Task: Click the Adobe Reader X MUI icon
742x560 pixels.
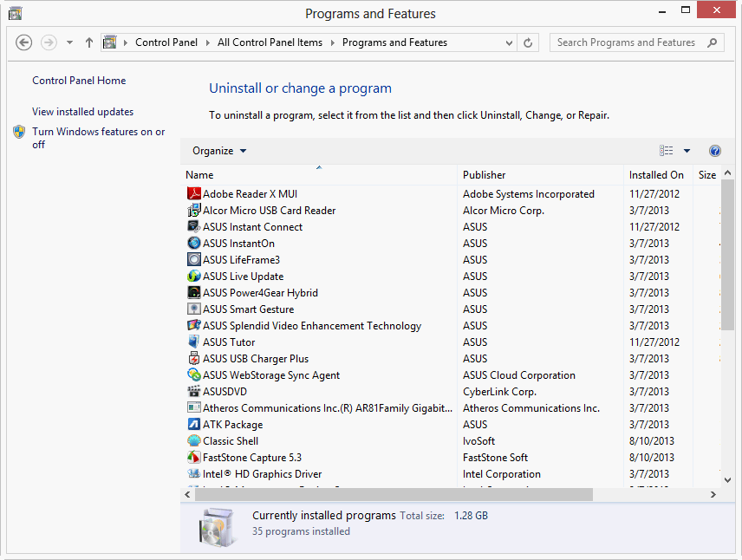Action: [x=194, y=193]
